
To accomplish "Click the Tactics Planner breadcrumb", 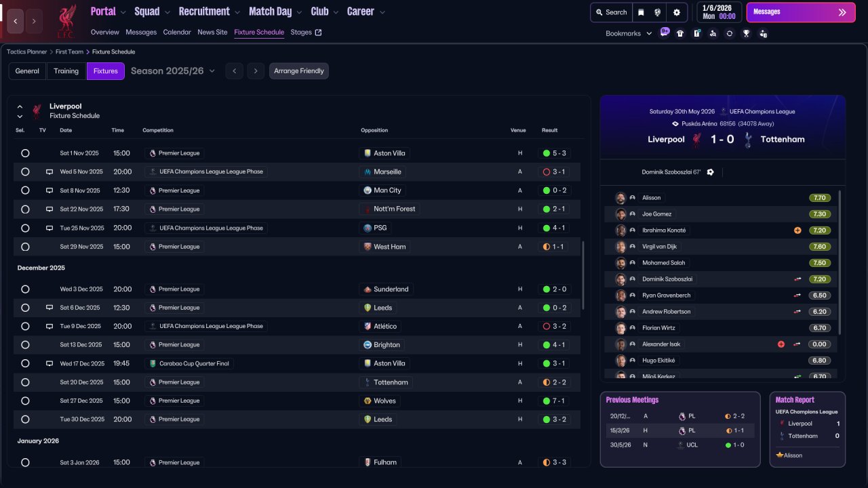I will point(27,52).
